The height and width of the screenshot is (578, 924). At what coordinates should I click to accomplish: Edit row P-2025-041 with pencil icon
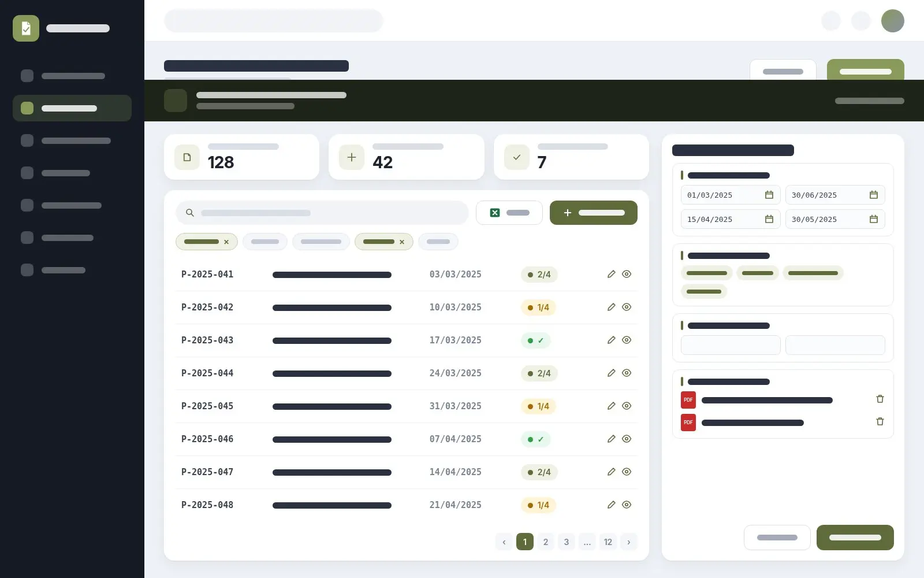point(611,274)
